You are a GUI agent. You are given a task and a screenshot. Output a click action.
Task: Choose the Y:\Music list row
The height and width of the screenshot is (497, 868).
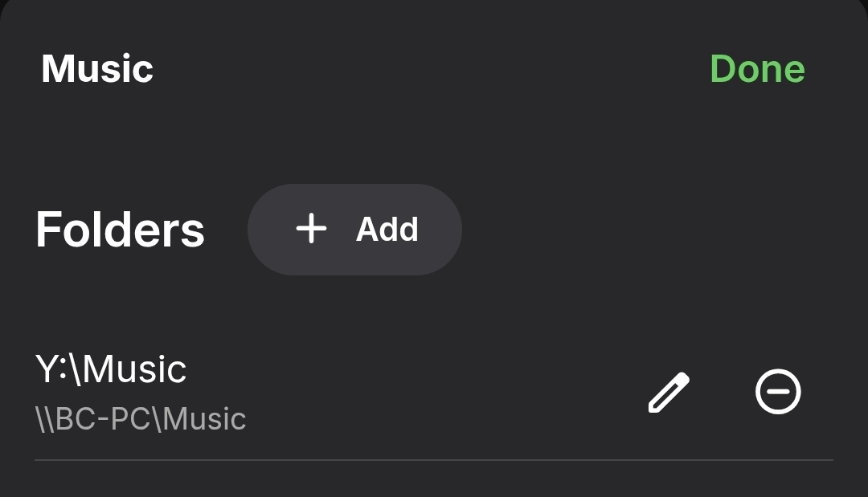[x=321, y=393]
